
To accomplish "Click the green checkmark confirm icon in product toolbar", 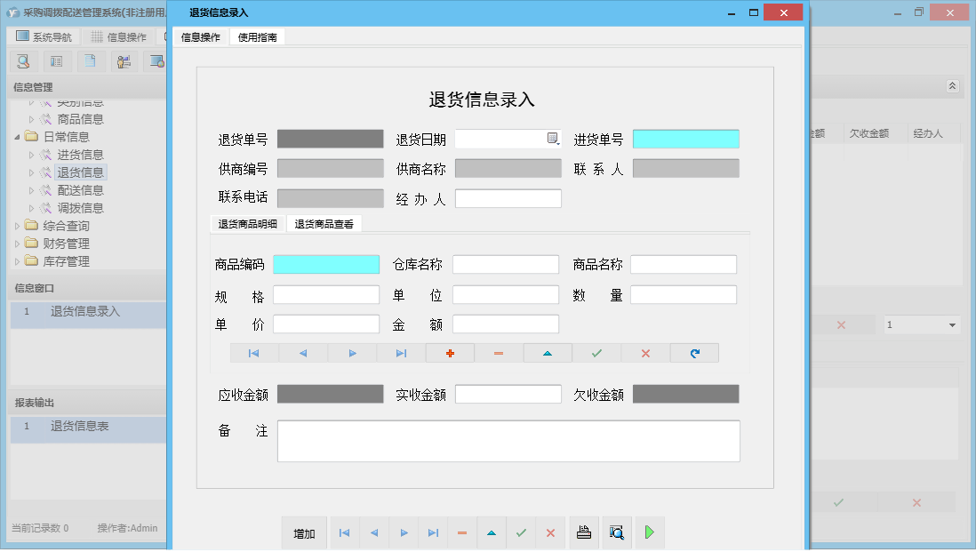I will 596,353.
